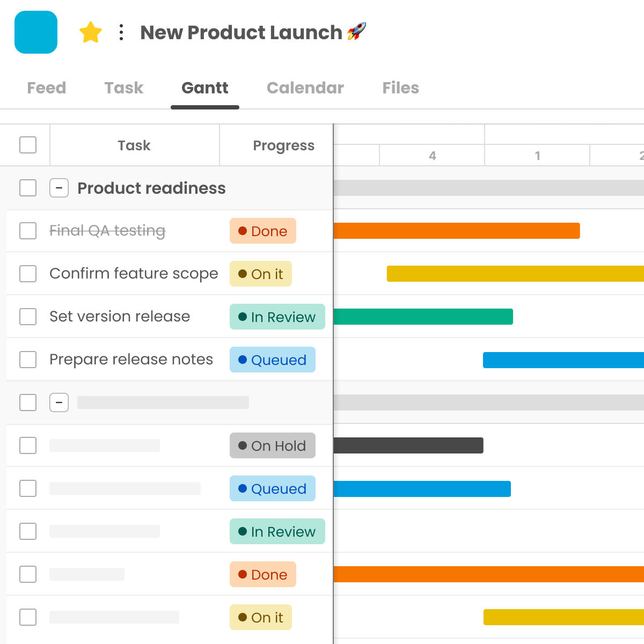The image size is (644, 644).
Task: Collapse the Product readiness group
Action: tap(59, 188)
